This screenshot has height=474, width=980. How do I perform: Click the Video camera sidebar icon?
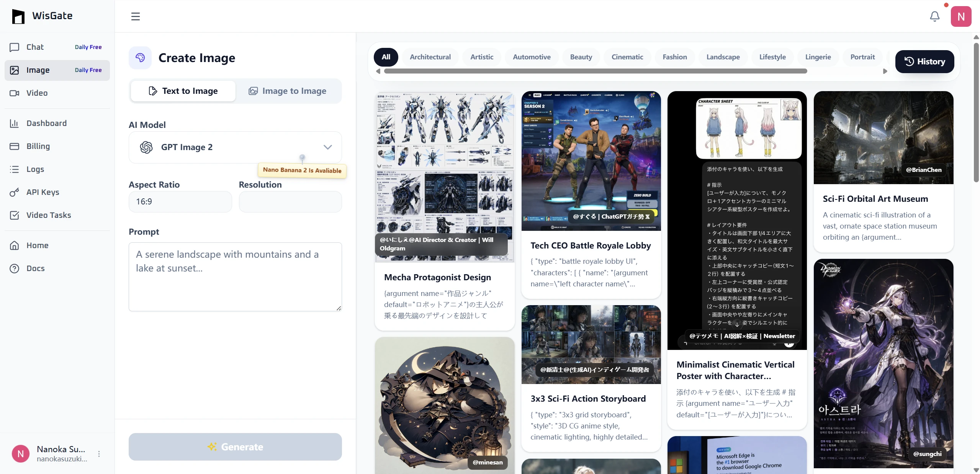coord(15,93)
